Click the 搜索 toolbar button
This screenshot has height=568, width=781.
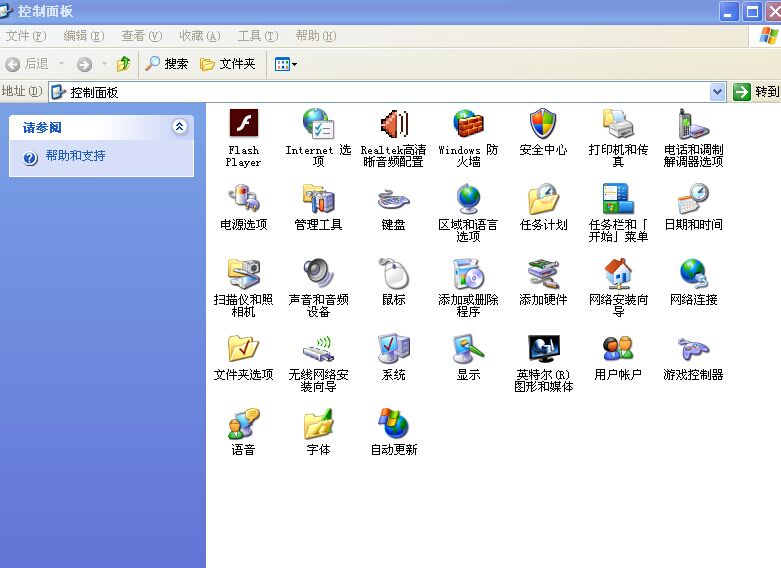click(x=166, y=64)
